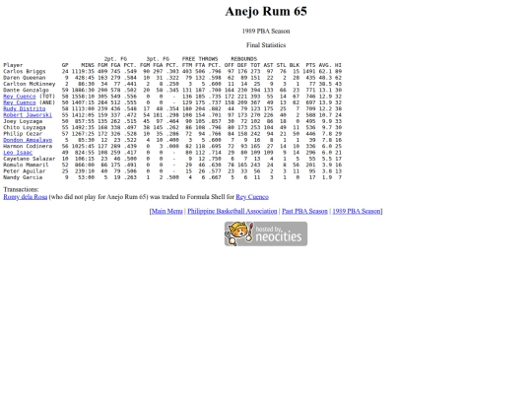Screen dimensions: 532x399
Task: Click the Carlton McKinney row name
Action: [x=30, y=84]
